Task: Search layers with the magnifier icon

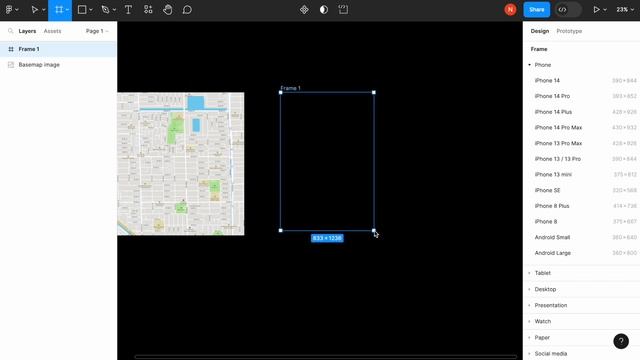Action: (x=11, y=31)
